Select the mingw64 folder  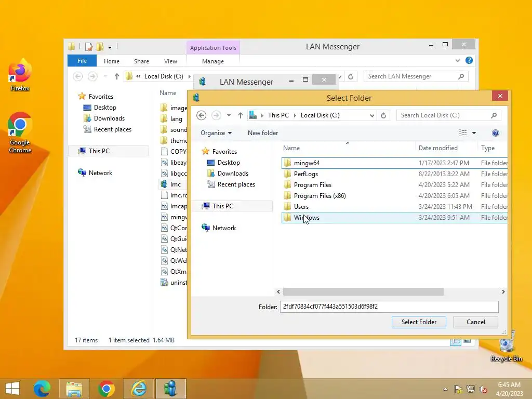[x=395, y=163]
